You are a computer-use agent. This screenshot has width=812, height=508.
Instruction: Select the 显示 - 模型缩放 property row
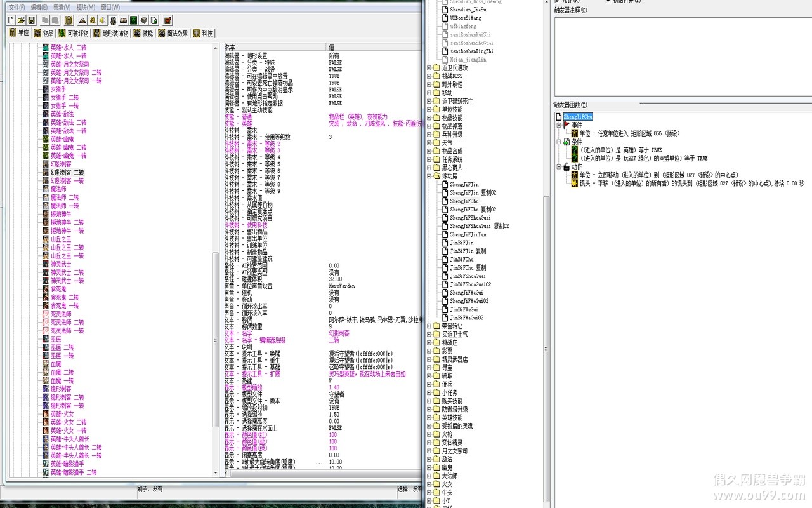tap(324, 387)
